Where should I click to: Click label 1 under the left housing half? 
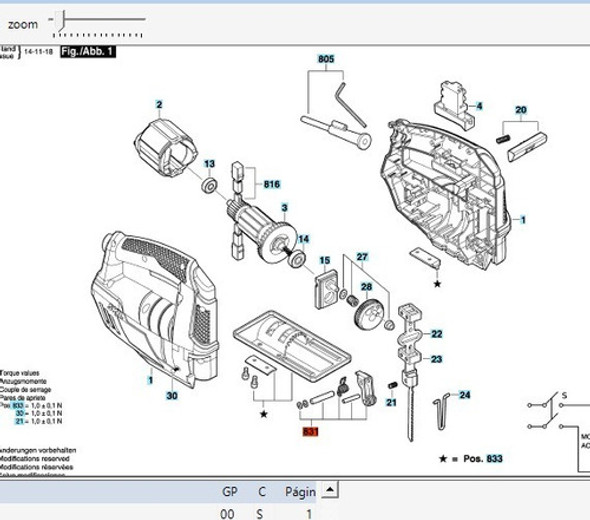tap(151, 380)
